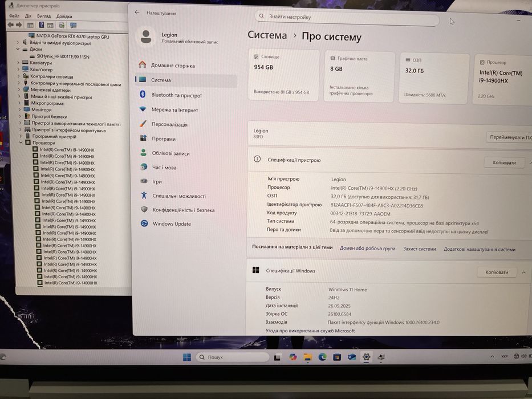532x399 pixels.
Task: Expand Мережеві адаптери node
Action: (19, 90)
